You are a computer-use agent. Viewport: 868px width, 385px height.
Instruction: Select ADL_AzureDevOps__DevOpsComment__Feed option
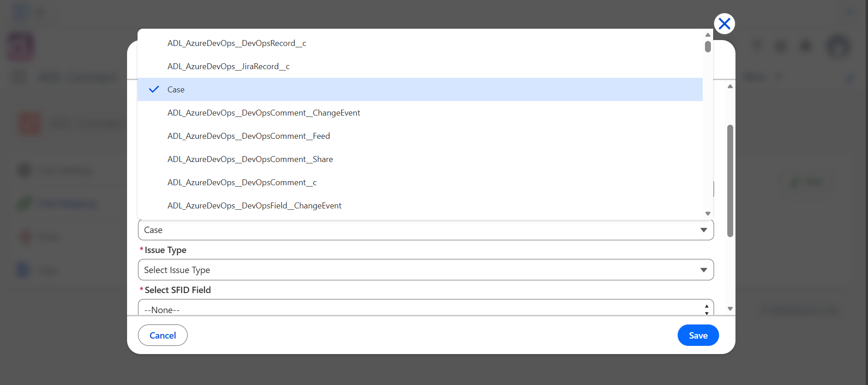[420, 136]
